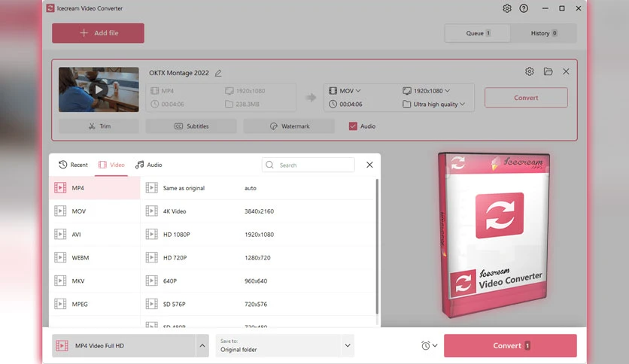Select MOV format in list

[95, 211]
